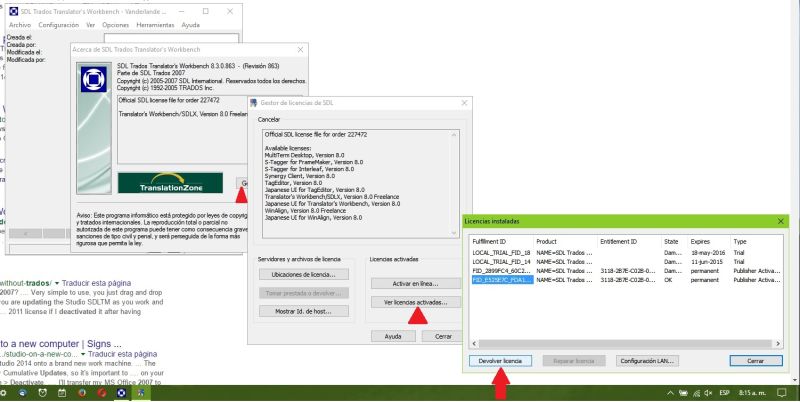Click the muted volume tray icon
Image resolution: width=800 pixels, height=402 pixels.
point(708,393)
